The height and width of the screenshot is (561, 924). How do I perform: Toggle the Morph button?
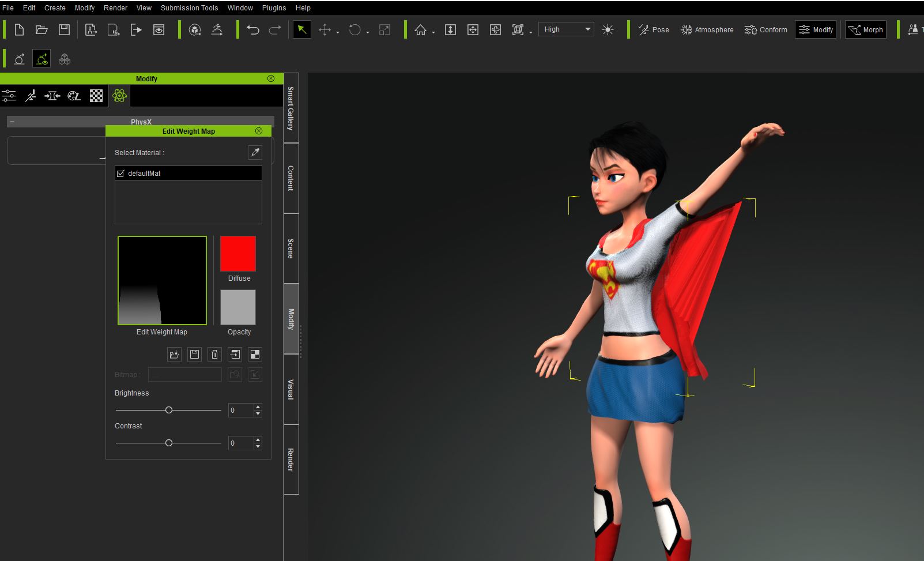866,30
